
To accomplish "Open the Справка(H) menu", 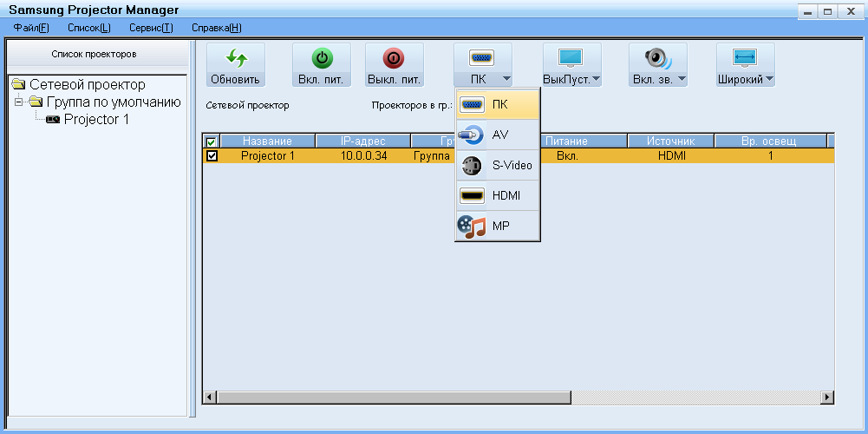I will (217, 28).
